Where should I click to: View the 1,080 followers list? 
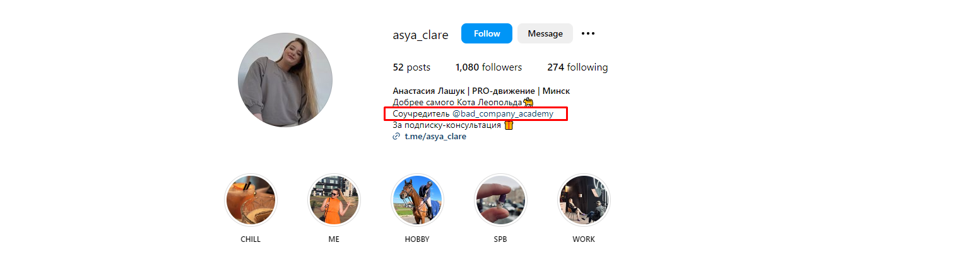point(488,67)
